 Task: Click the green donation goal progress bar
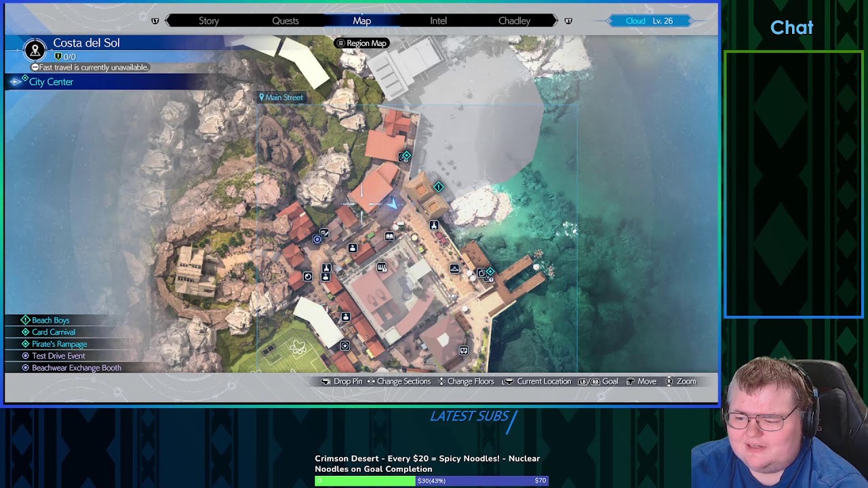click(365, 481)
